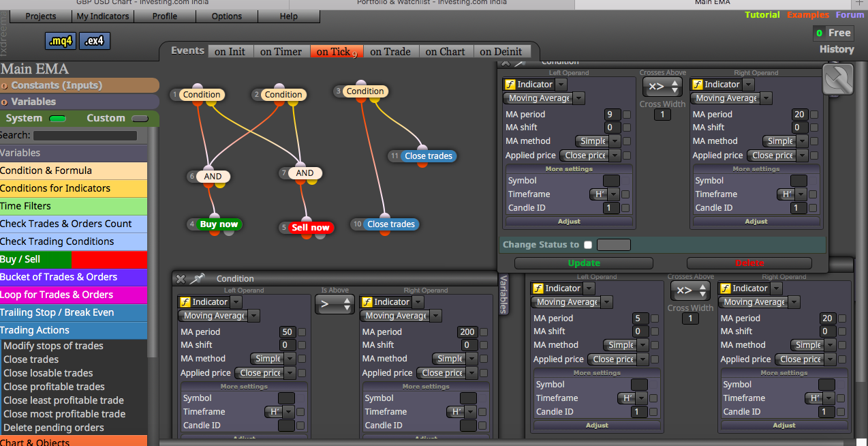The height and width of the screenshot is (446, 868).
Task: Select Close trades block number 11
Action: [x=429, y=156]
